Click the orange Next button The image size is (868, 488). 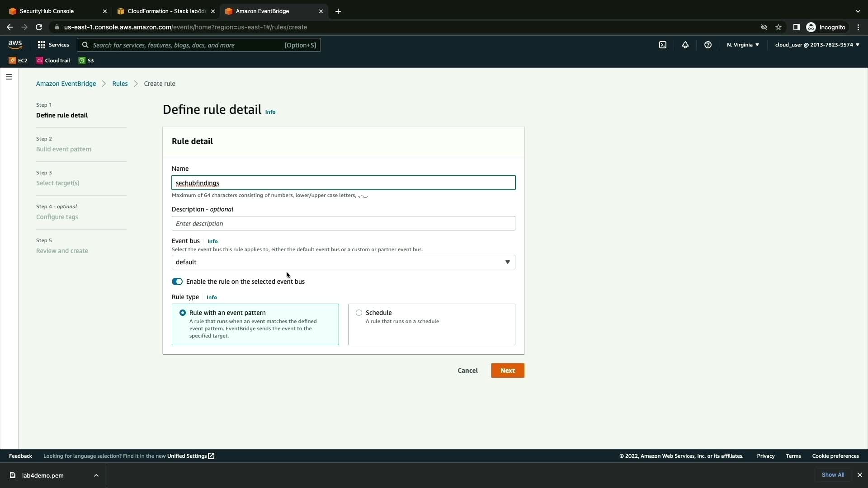(x=507, y=371)
